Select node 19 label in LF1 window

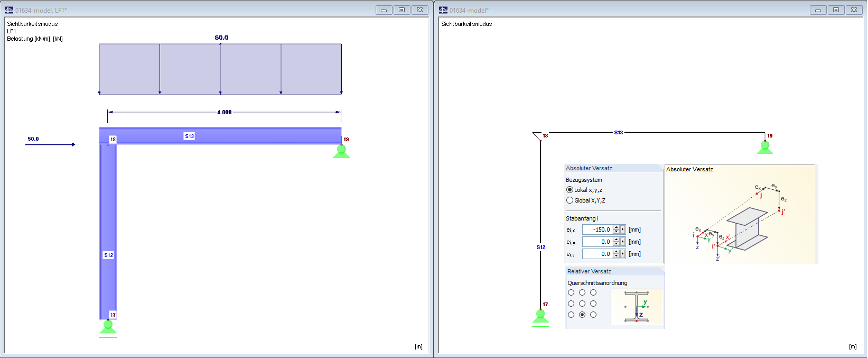click(x=346, y=140)
